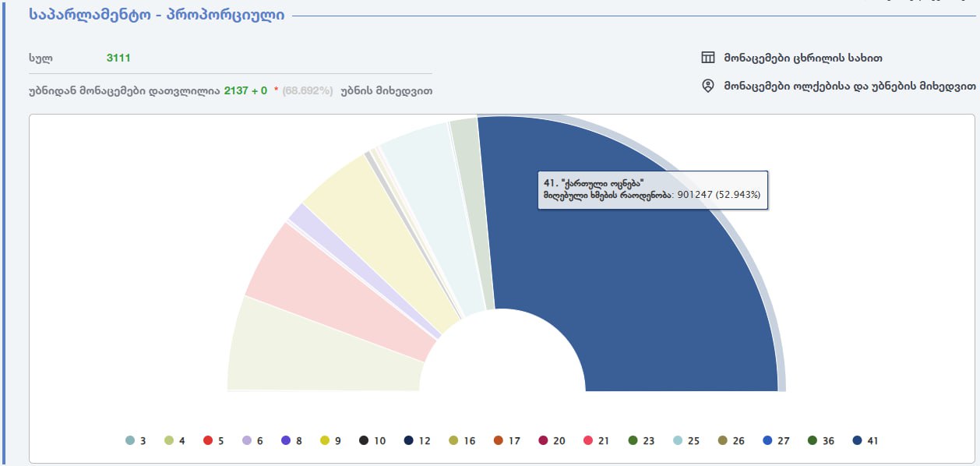Toggle legend entry number 20
This screenshot has width=980, height=466.
coord(552,440)
